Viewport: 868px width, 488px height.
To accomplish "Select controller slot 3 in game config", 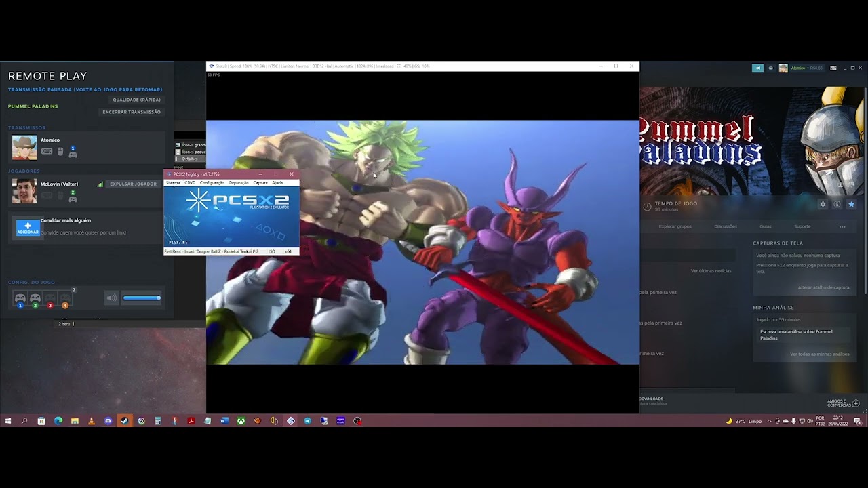I will click(50, 299).
